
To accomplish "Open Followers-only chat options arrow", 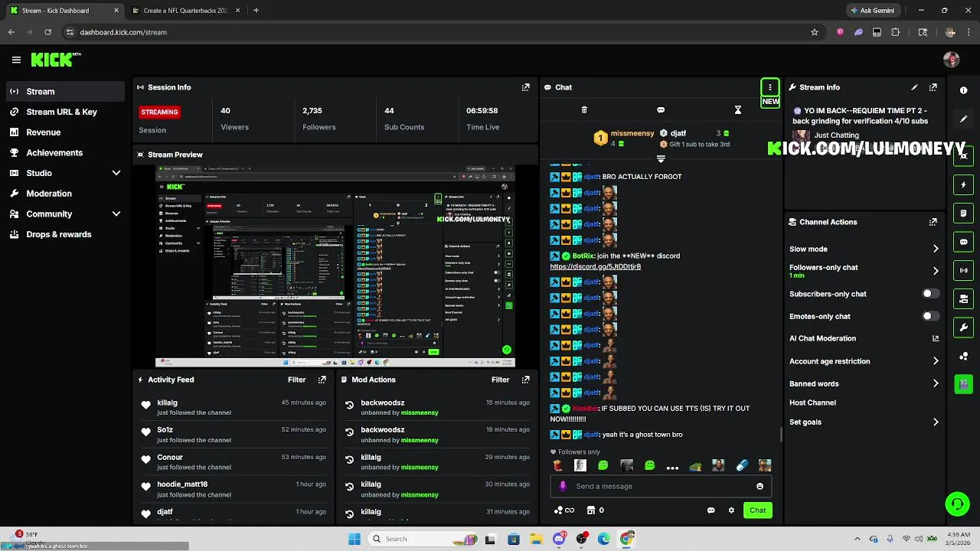I will pyautogui.click(x=936, y=271).
